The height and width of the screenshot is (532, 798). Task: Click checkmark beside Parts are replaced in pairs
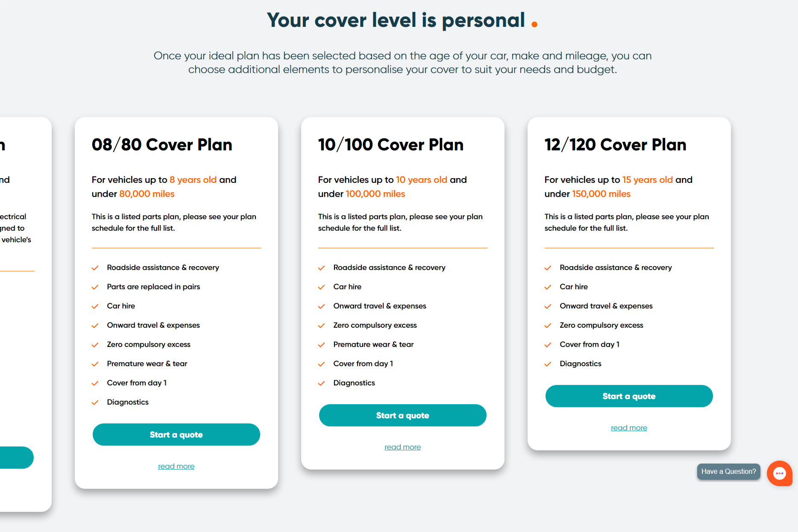pos(95,287)
